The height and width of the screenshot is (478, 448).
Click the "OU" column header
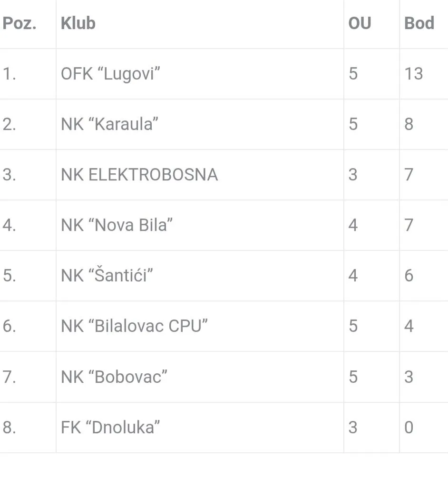[360, 23]
